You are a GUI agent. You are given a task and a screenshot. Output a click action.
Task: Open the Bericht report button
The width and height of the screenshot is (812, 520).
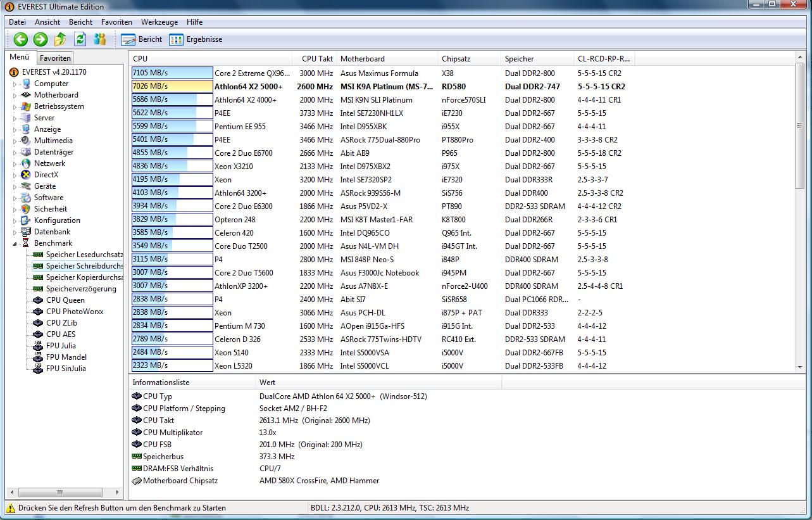[142, 39]
